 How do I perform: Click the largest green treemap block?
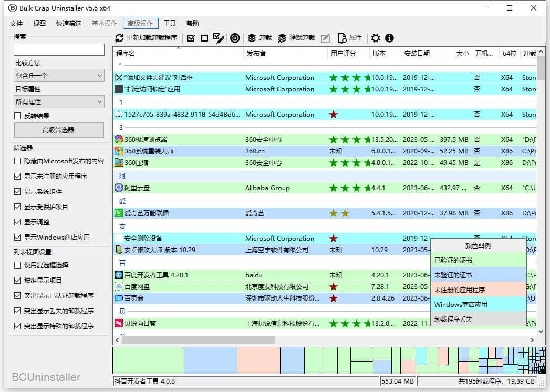click(x=148, y=360)
